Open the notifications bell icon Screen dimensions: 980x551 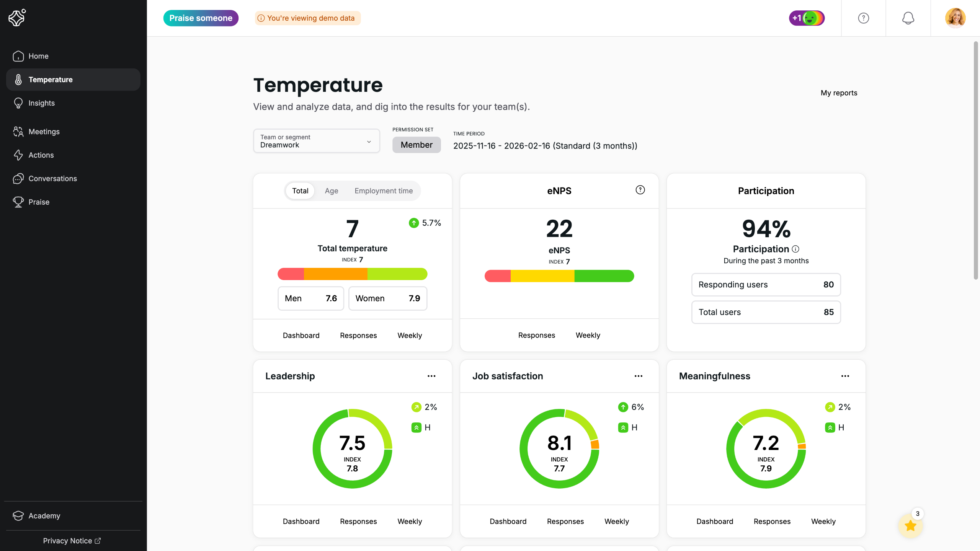coord(908,18)
